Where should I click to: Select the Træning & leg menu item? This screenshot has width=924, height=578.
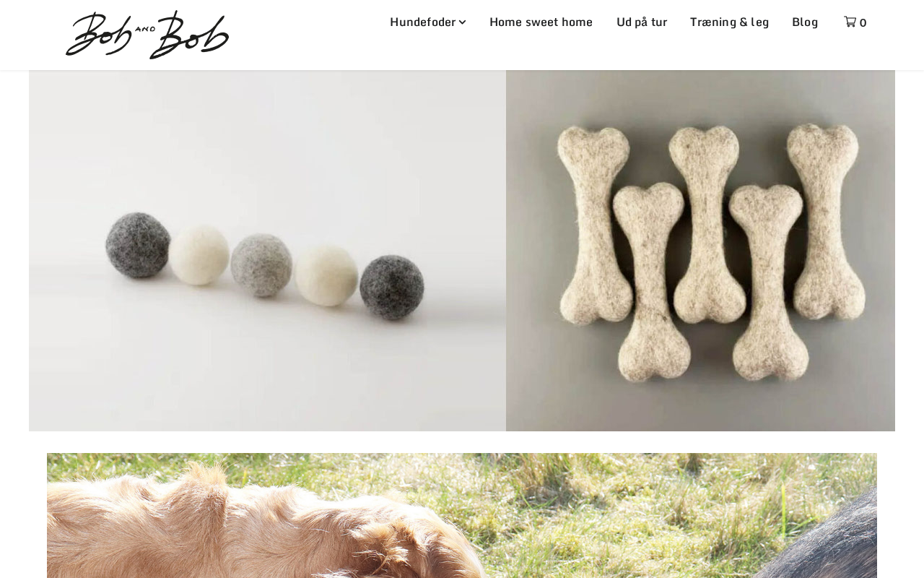729,22
